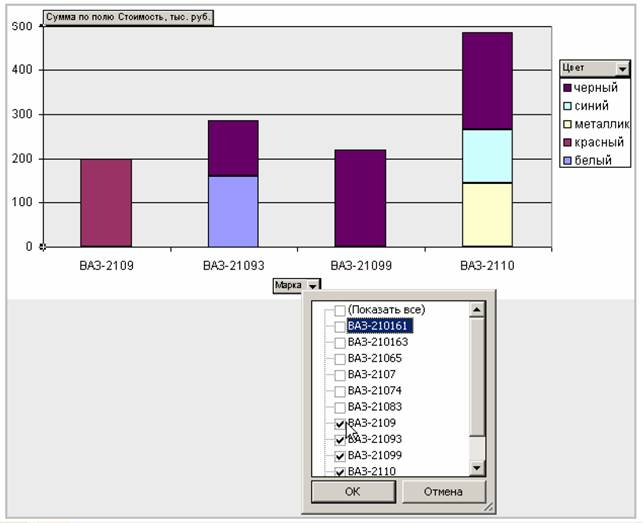The width and height of the screenshot is (643, 523).
Task: Uncheck ВАЗ-2110 at the list bottom
Action: (x=340, y=472)
